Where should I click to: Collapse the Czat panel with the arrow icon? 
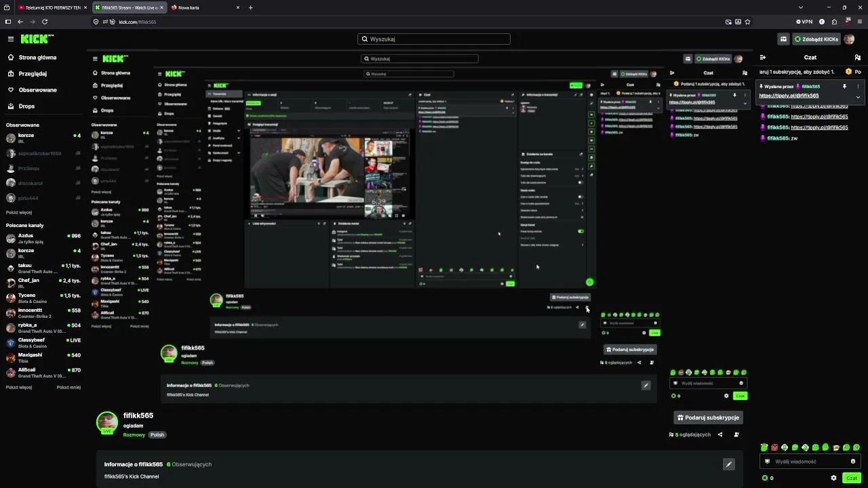(763, 58)
